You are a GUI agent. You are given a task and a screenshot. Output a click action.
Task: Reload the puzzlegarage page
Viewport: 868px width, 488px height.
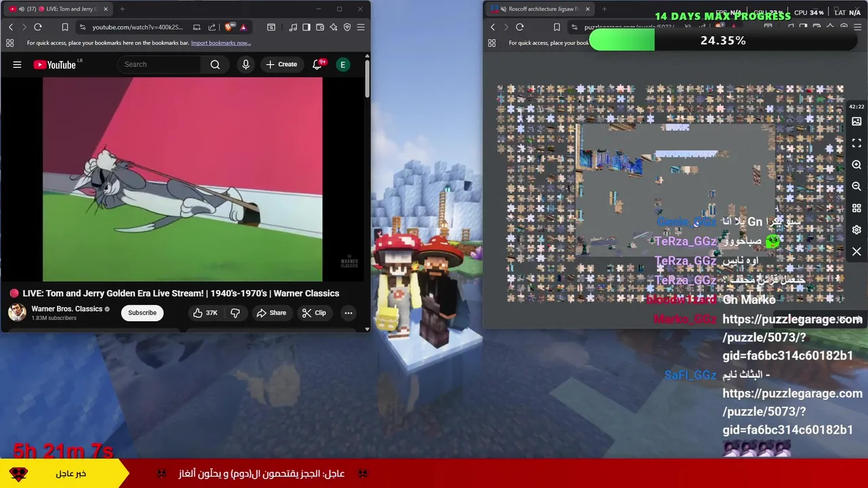coord(519,27)
